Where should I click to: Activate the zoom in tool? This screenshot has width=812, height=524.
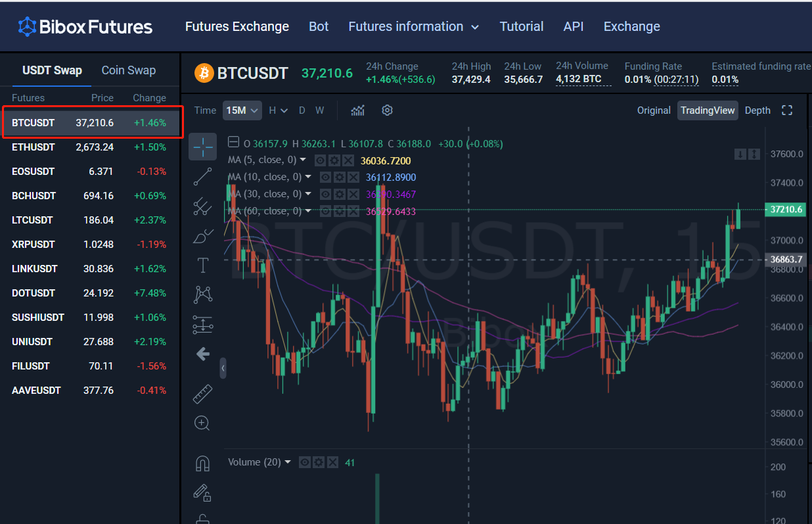click(x=202, y=423)
